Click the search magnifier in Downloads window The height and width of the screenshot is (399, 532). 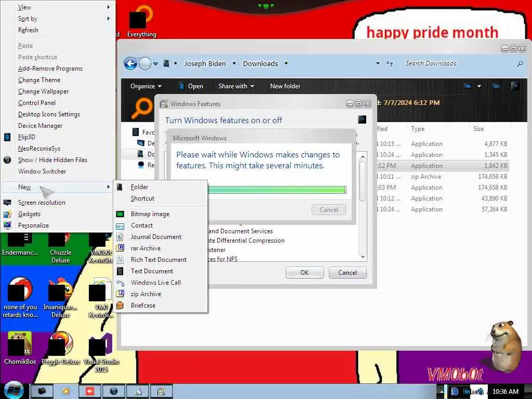click(520, 63)
